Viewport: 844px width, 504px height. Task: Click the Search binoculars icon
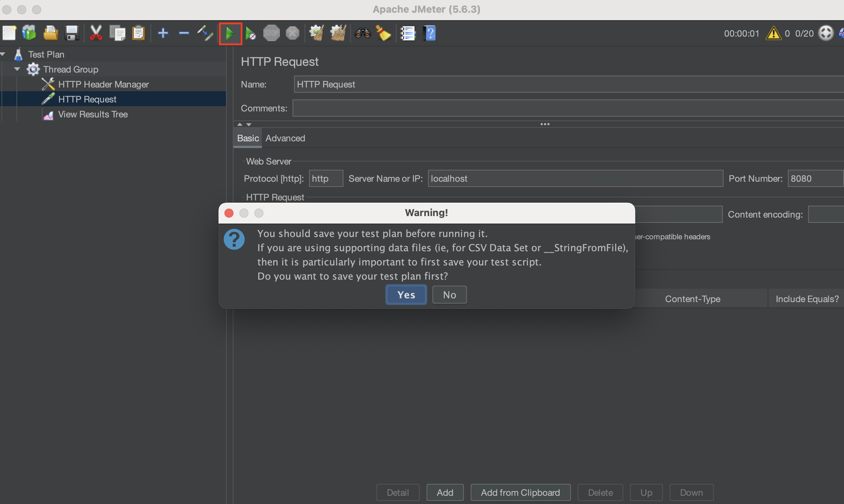pyautogui.click(x=363, y=33)
